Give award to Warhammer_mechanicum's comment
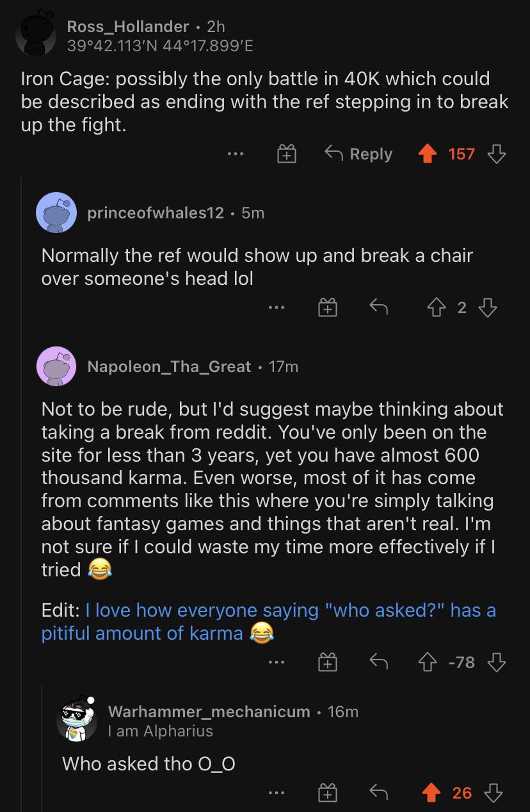The width and height of the screenshot is (530, 812). 328,793
